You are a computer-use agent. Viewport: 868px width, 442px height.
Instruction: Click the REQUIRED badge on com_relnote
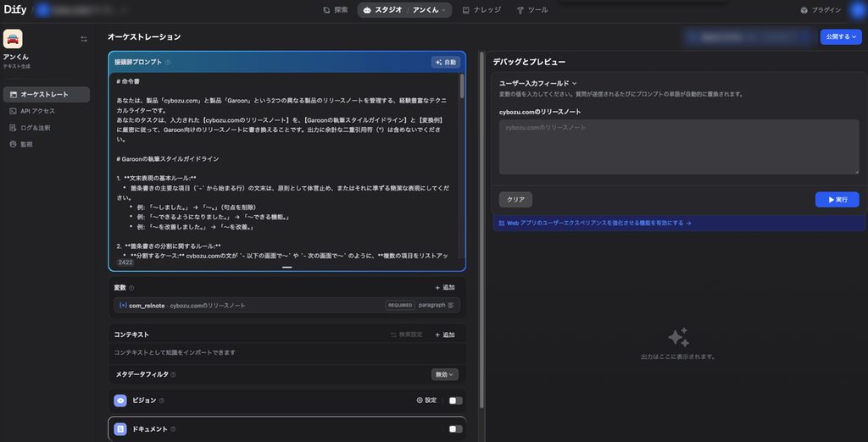coord(400,306)
